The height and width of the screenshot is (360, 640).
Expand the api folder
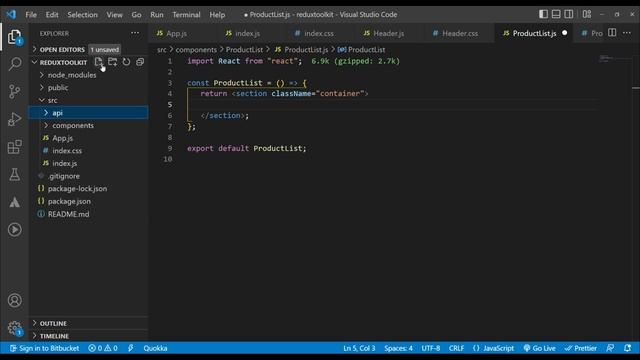point(88,113)
